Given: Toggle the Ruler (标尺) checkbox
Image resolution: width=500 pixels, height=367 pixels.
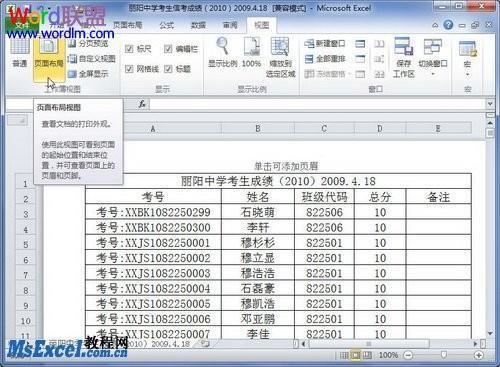Looking at the screenshot, I should point(138,49).
